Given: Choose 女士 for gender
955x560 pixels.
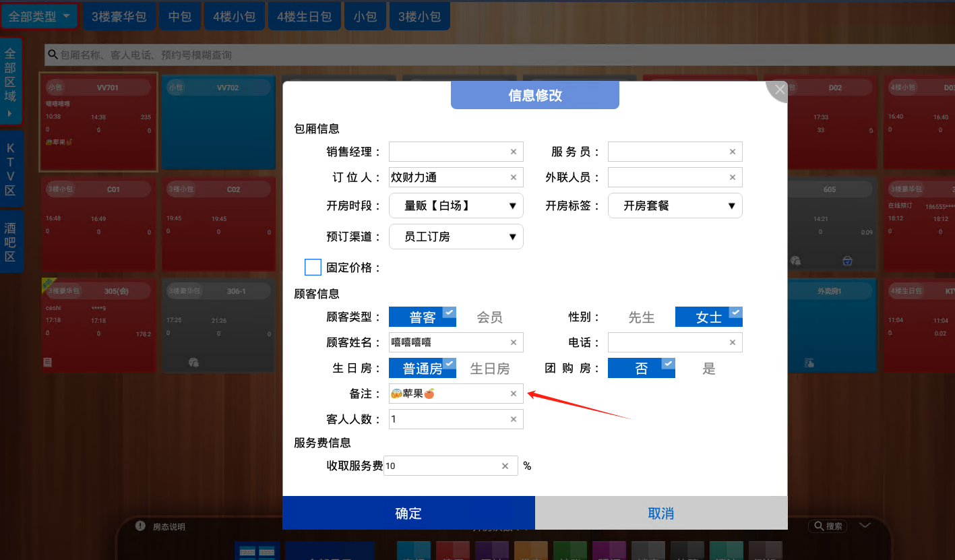Looking at the screenshot, I should click(709, 317).
